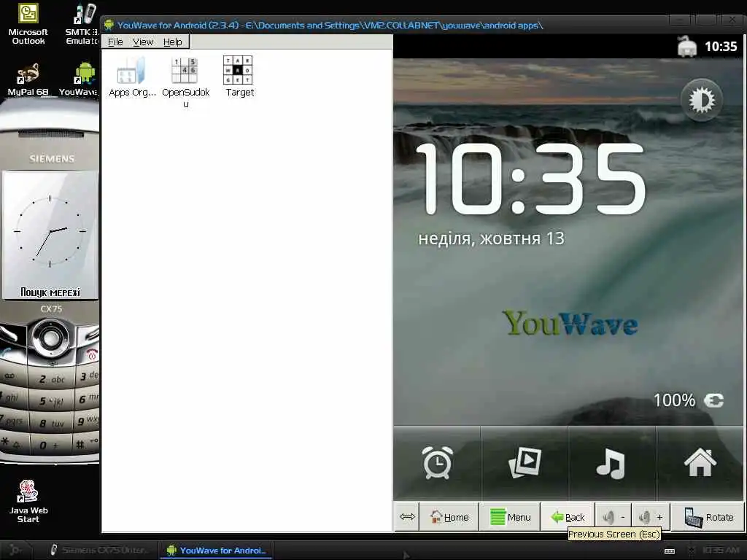Open the Apps Org... app icon
Screen dimensions: 747x560
coord(132,77)
